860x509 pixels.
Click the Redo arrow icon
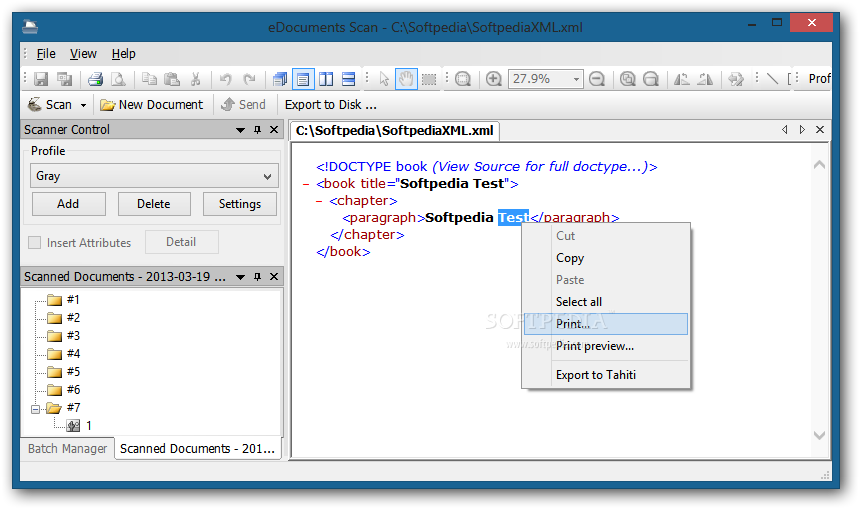[250, 79]
